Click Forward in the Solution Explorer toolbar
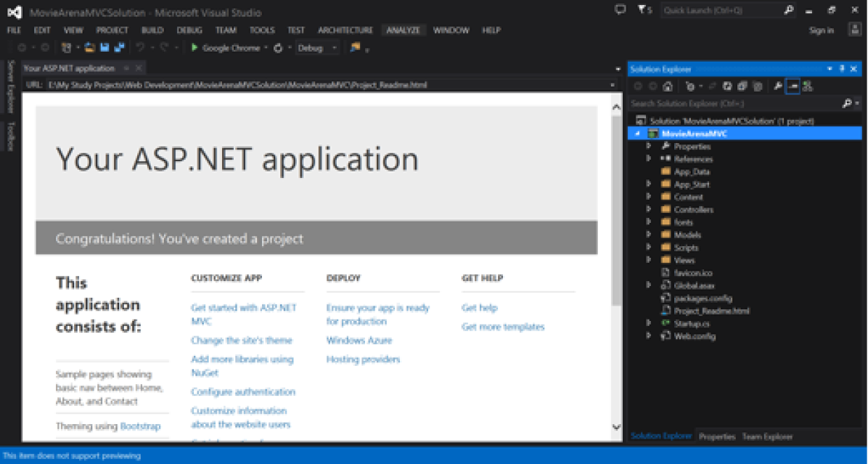The width and height of the screenshot is (868, 464). pos(652,86)
